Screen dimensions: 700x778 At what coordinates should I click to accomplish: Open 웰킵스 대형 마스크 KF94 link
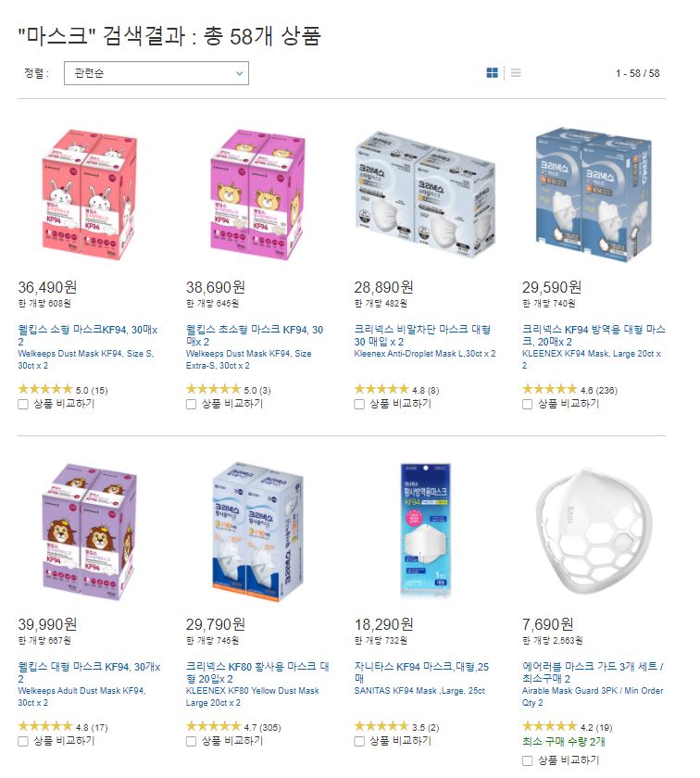(x=89, y=672)
